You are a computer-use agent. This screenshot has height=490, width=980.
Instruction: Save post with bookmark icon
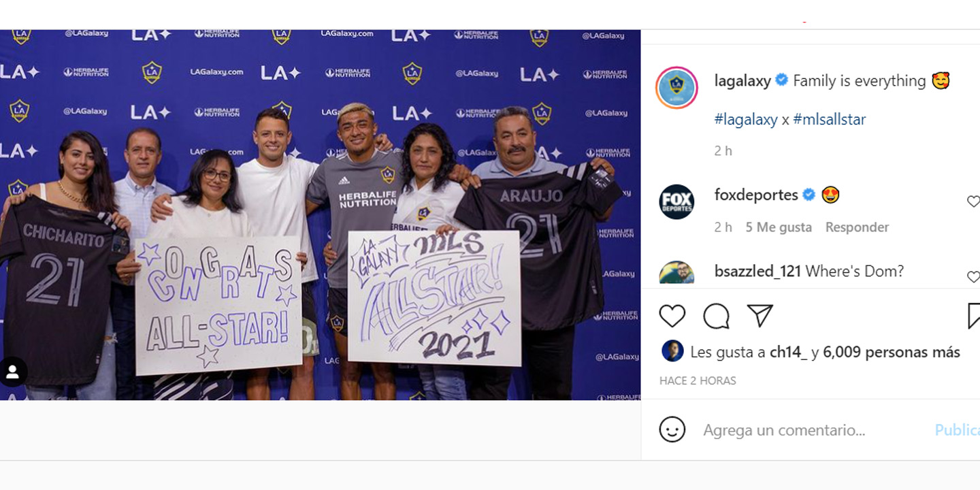click(x=974, y=316)
